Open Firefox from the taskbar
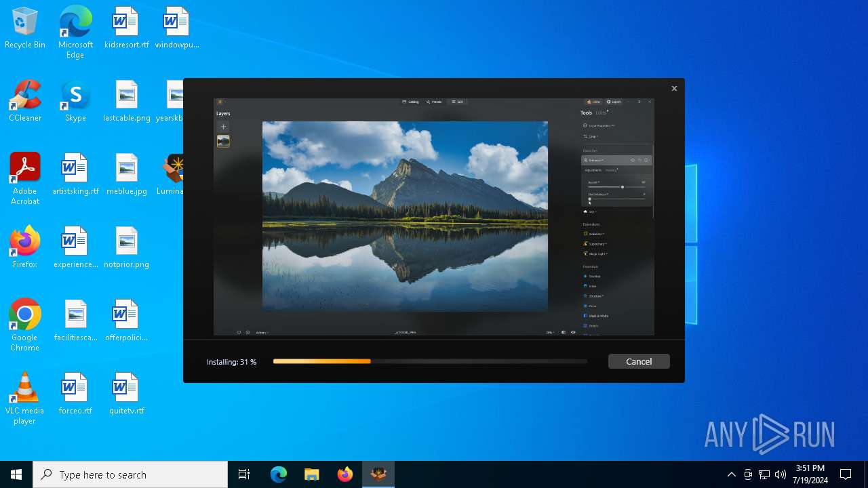The height and width of the screenshot is (488, 868). tap(344, 474)
